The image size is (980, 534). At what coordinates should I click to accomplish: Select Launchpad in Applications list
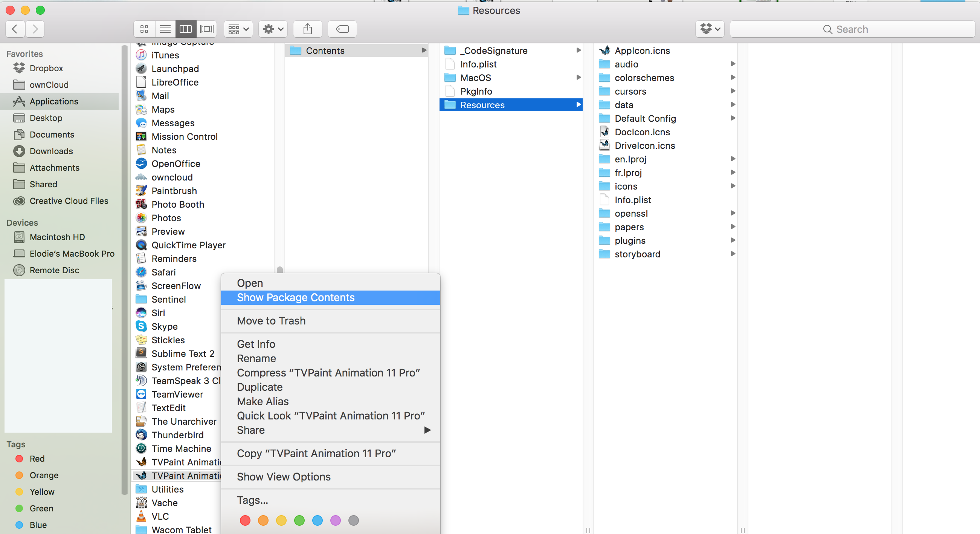point(203,69)
